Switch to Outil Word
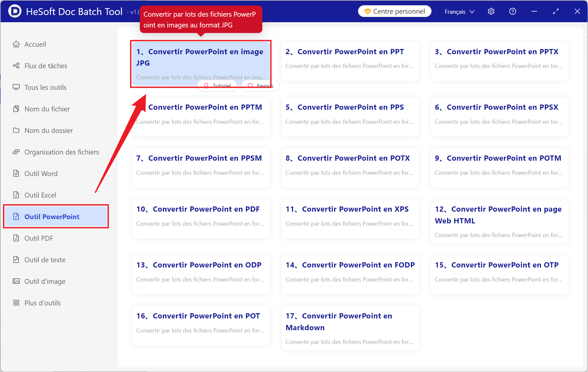Viewport: 588px width, 372px height. [56, 173]
